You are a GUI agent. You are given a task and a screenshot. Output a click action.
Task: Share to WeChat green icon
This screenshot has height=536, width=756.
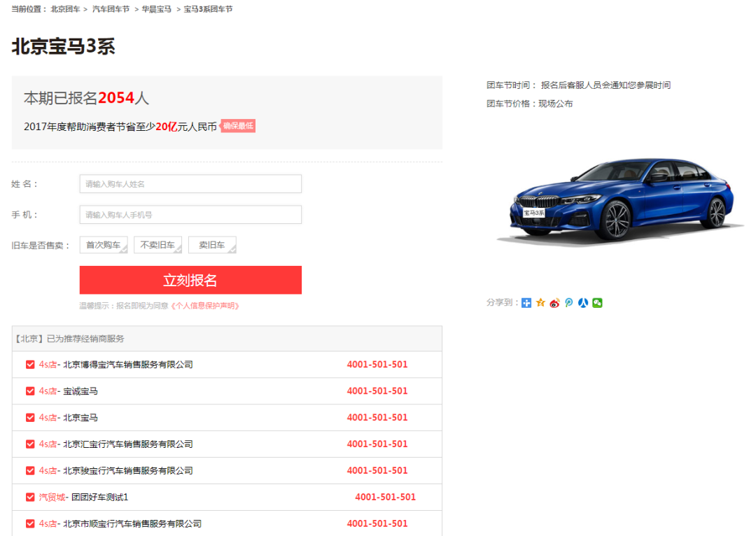(597, 303)
